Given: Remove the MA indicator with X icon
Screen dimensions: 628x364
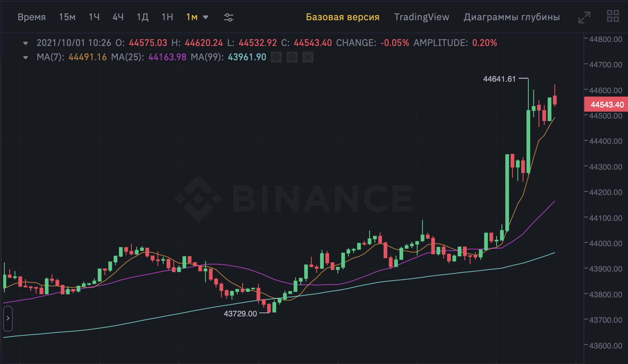Looking at the screenshot, I should 308,57.
